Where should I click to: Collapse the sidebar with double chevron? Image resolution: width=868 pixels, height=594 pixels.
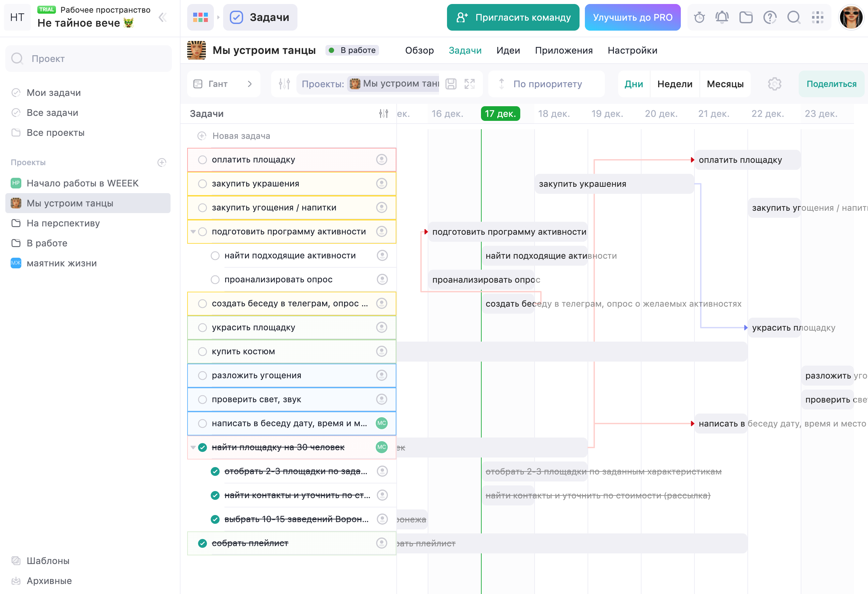click(163, 17)
